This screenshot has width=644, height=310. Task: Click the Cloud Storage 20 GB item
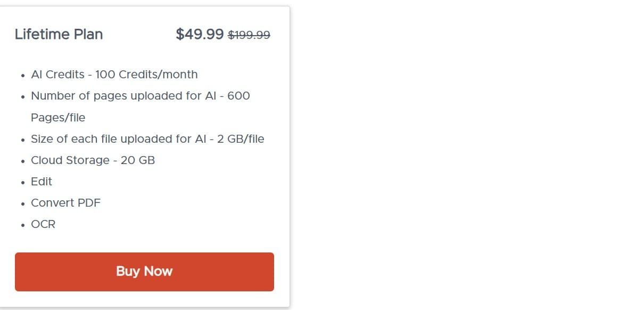pyautogui.click(x=93, y=160)
